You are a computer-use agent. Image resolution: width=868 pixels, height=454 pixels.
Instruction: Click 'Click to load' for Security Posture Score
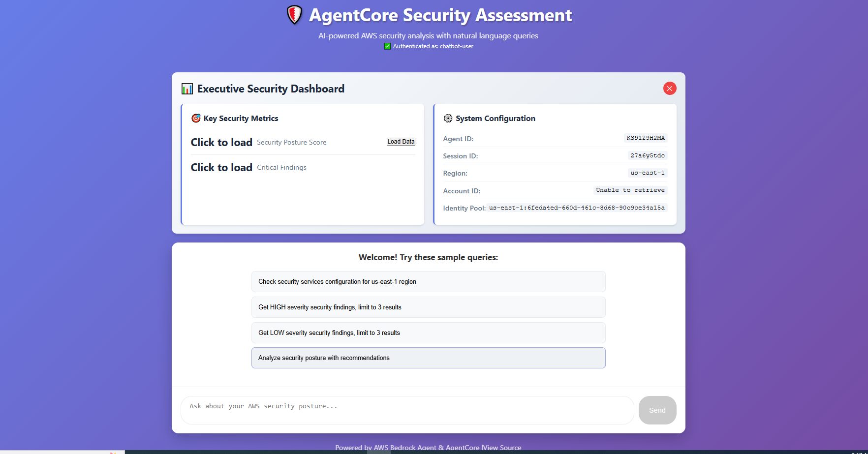tap(221, 142)
